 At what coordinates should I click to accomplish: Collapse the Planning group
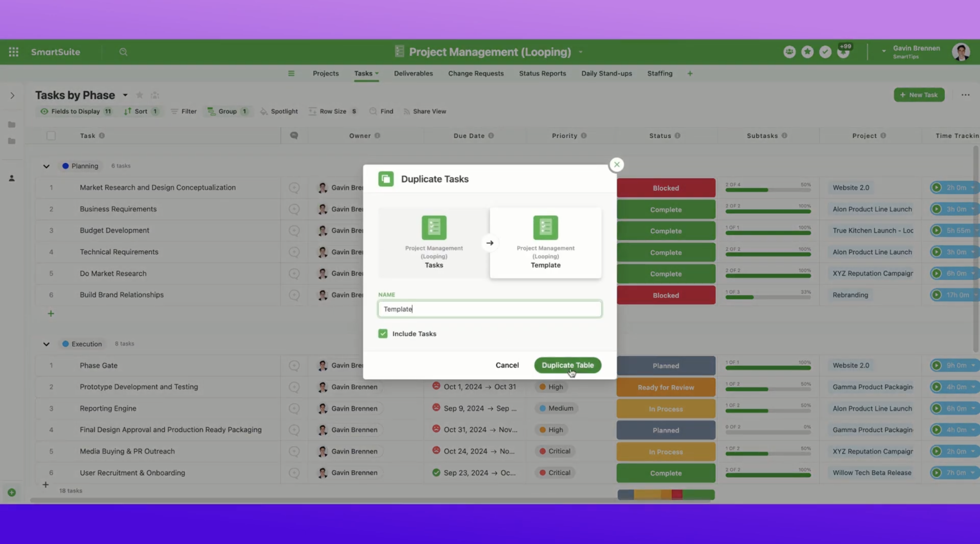[46, 166]
